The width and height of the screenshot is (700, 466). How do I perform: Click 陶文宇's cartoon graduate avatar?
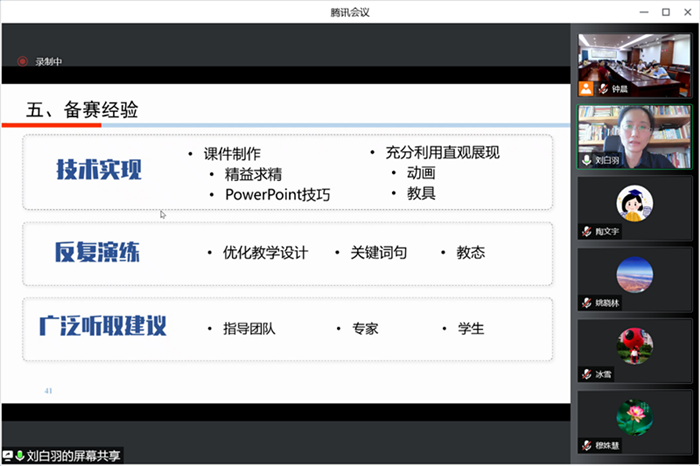click(x=634, y=203)
